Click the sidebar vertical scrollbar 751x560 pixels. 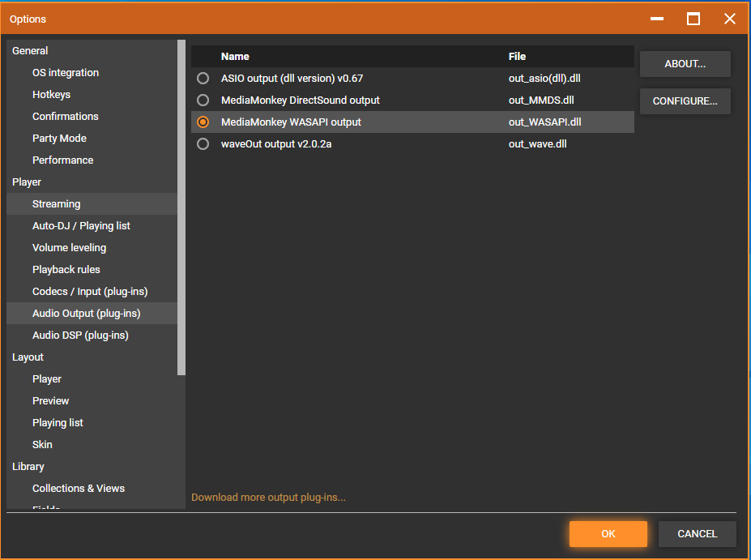(181, 207)
